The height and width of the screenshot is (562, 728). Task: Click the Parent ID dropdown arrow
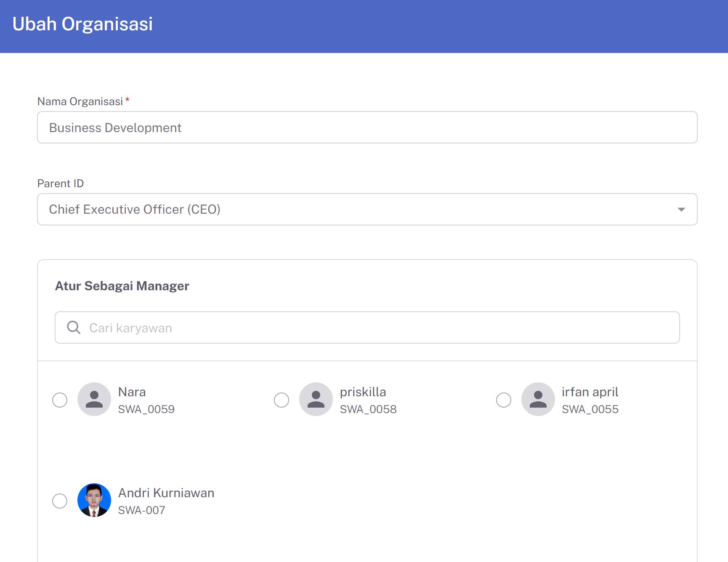[x=681, y=209]
